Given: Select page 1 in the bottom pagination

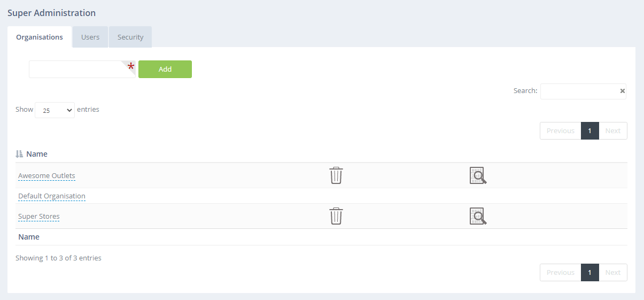Looking at the screenshot, I should [x=590, y=272].
